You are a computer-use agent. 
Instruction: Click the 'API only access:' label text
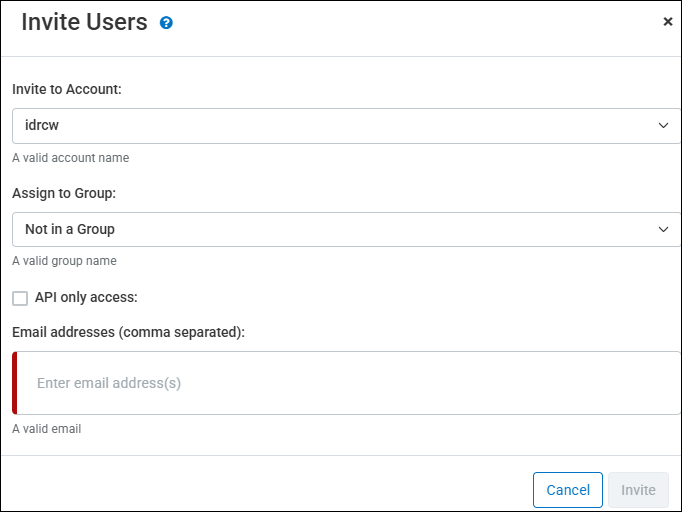pos(86,297)
